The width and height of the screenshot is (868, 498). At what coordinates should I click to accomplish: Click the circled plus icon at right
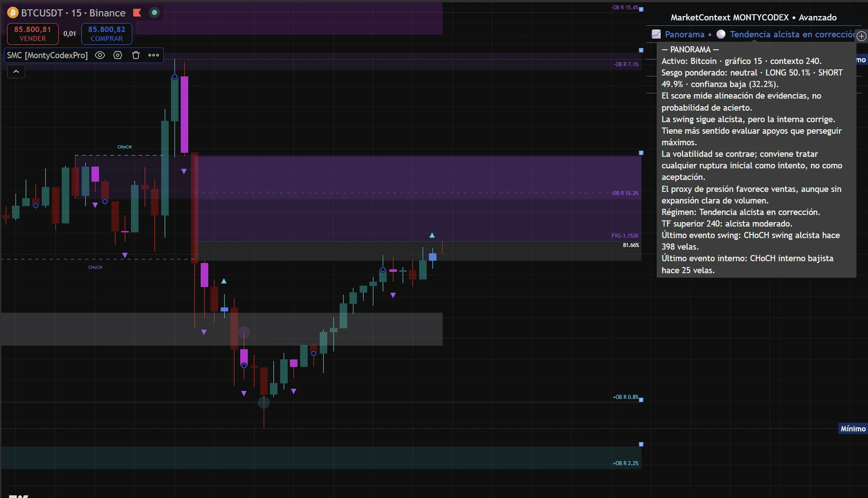coord(862,36)
